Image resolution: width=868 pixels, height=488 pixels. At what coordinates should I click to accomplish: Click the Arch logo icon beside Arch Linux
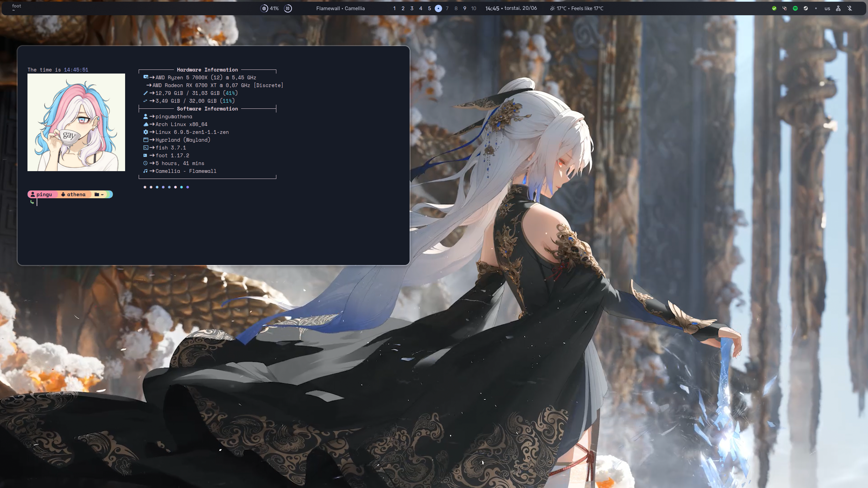click(x=146, y=124)
